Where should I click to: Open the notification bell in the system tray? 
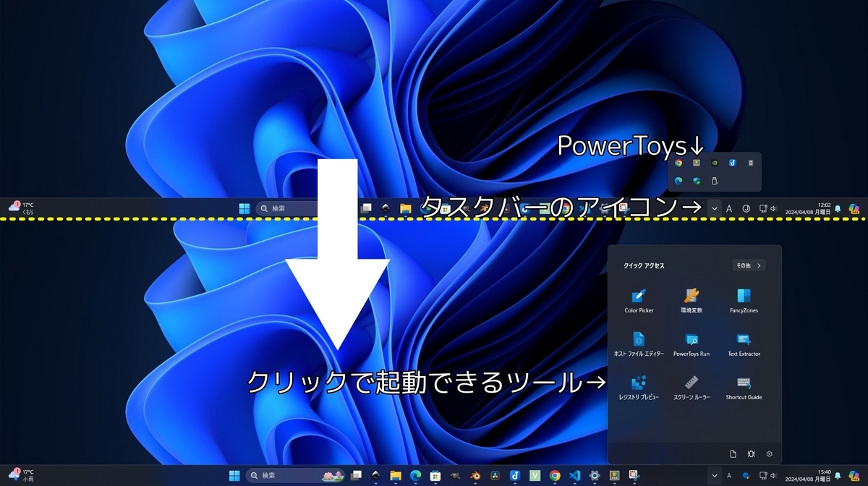838,475
